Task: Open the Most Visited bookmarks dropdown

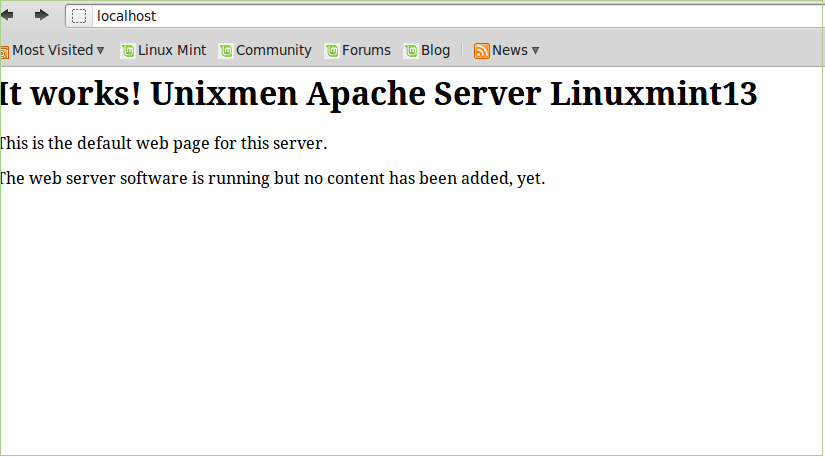Action: [x=53, y=51]
